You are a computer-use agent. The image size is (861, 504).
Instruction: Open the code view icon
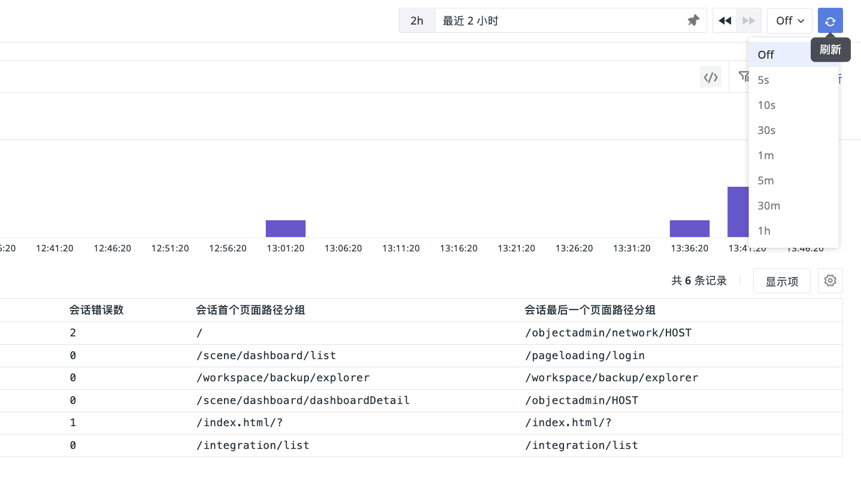pos(710,77)
